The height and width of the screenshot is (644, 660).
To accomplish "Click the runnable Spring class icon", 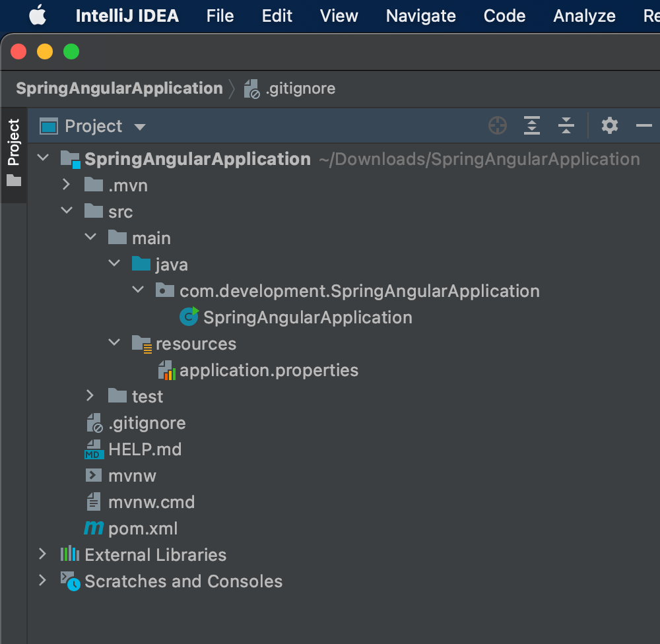I will click(189, 317).
